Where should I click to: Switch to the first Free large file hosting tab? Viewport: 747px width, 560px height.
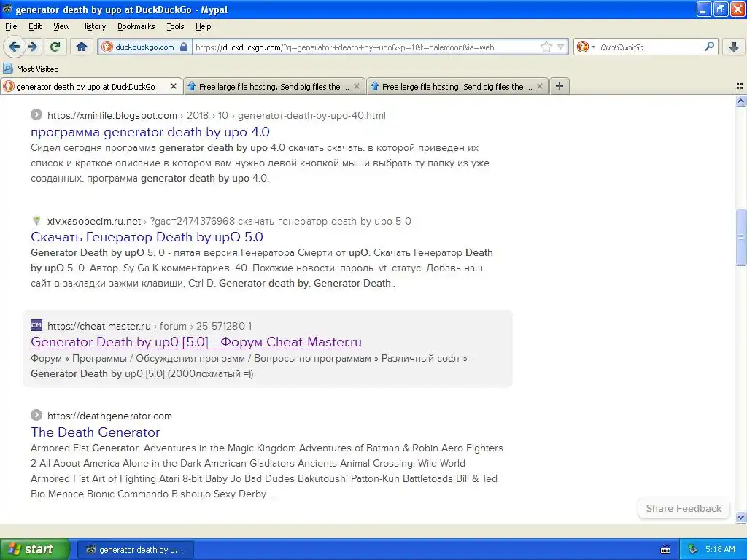274,87
